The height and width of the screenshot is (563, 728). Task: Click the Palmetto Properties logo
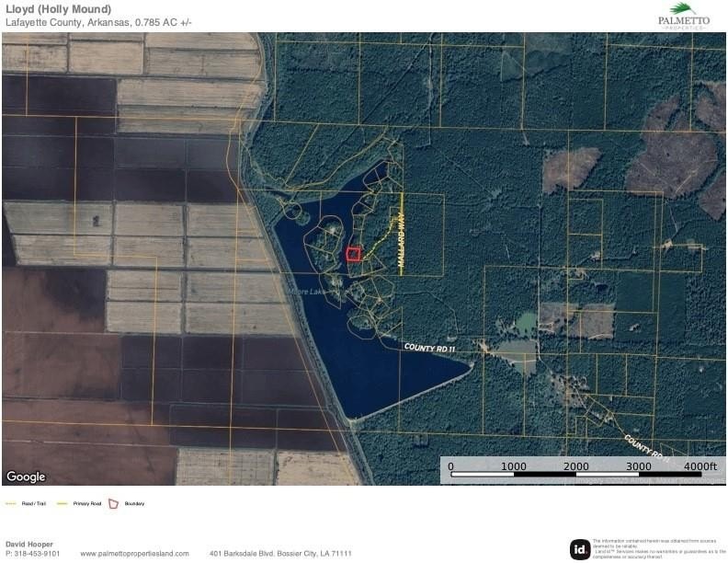click(684, 16)
